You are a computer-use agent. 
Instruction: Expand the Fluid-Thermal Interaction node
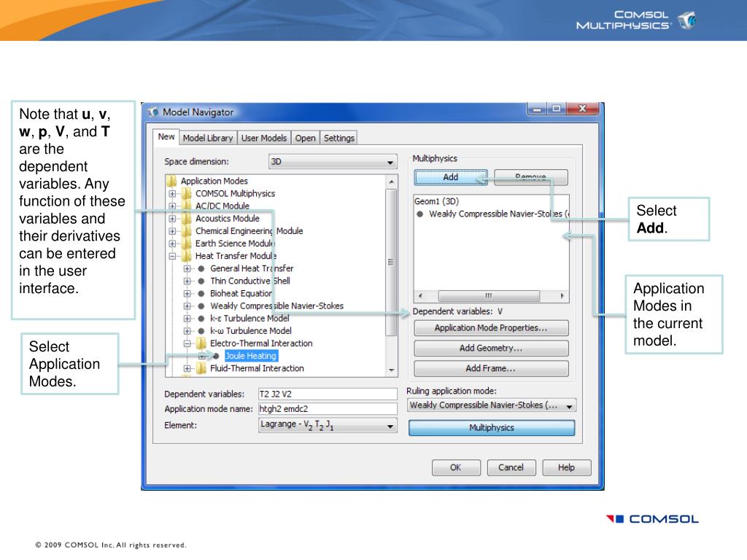pos(187,368)
